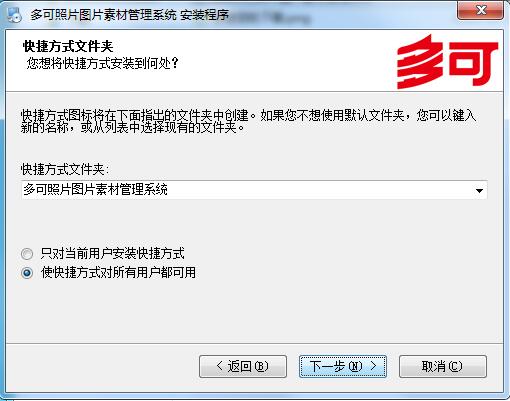Click the 您想将快捷方式安装到何处 subtitle
The image size is (510, 401).
[103, 63]
